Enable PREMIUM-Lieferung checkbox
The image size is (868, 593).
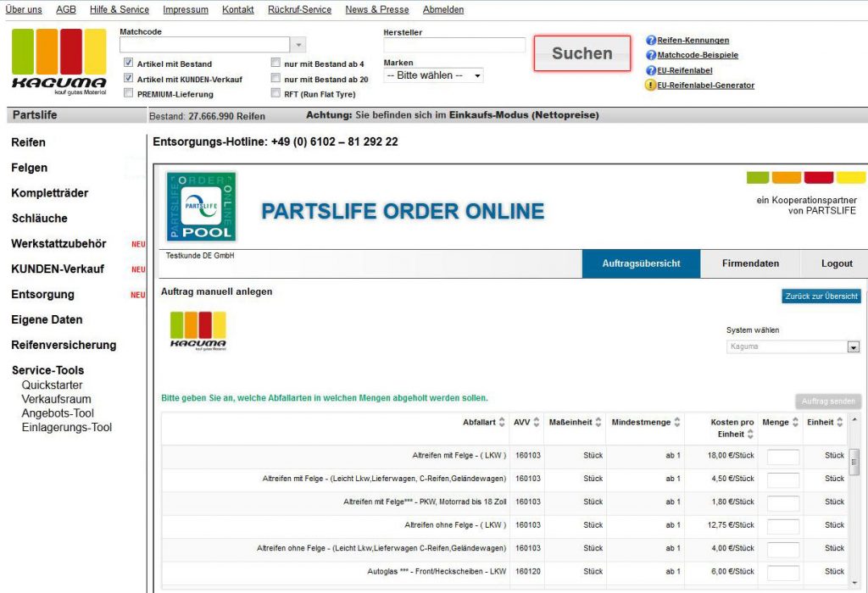tap(129, 93)
